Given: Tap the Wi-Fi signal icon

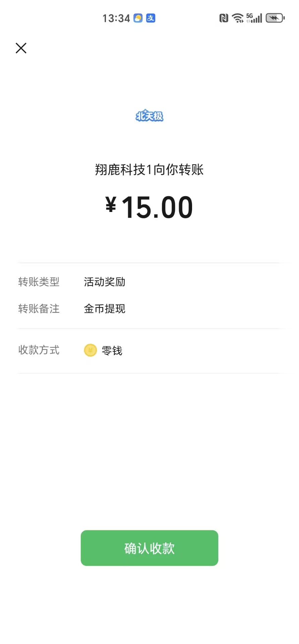Looking at the screenshot, I should coord(238,18).
